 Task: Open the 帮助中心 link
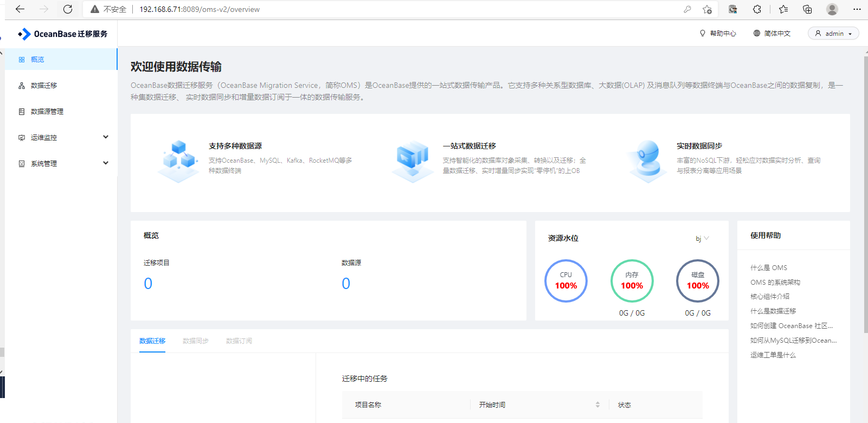[x=723, y=34]
